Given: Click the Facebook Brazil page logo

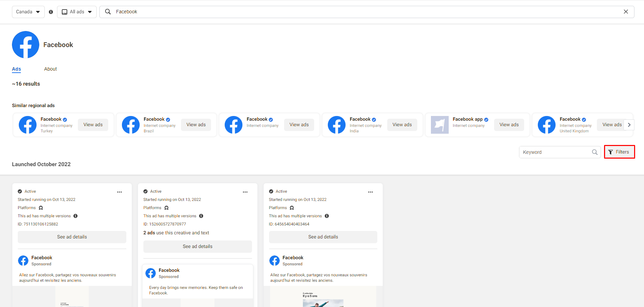Looking at the screenshot, I should (131, 125).
